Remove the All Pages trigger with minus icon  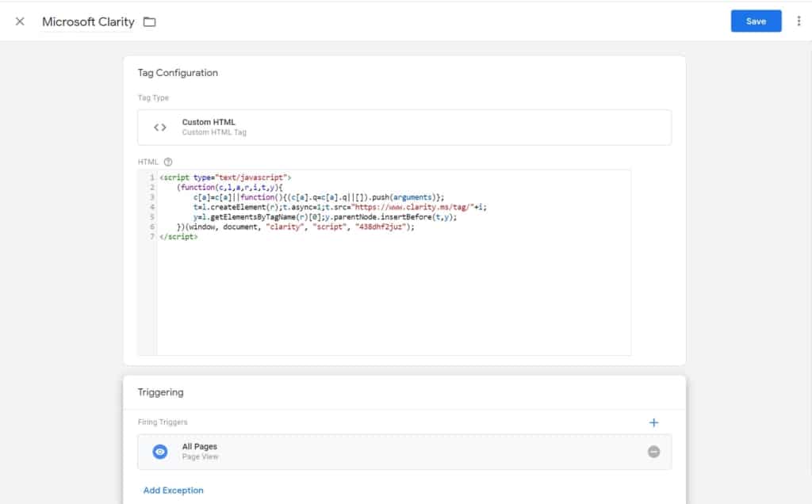653,452
